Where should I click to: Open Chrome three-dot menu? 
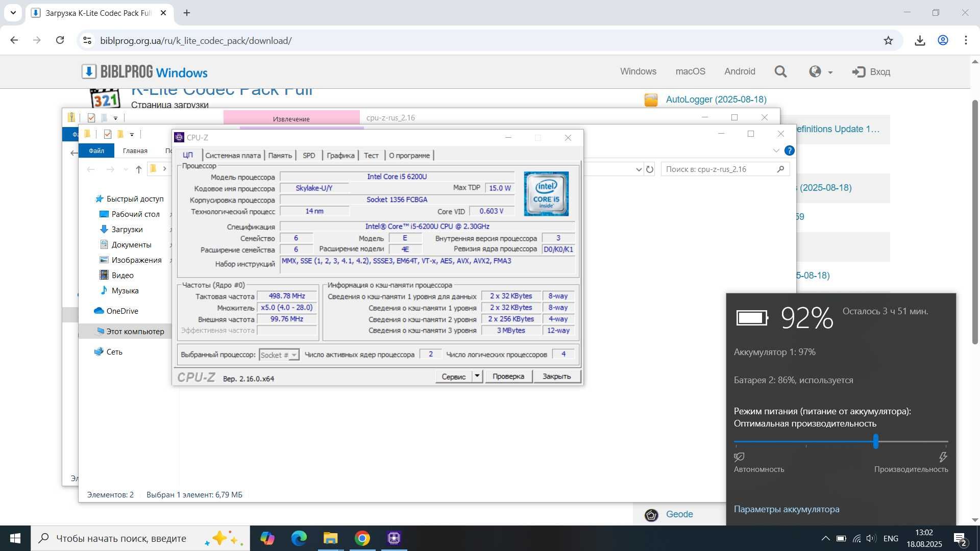pyautogui.click(x=966, y=40)
